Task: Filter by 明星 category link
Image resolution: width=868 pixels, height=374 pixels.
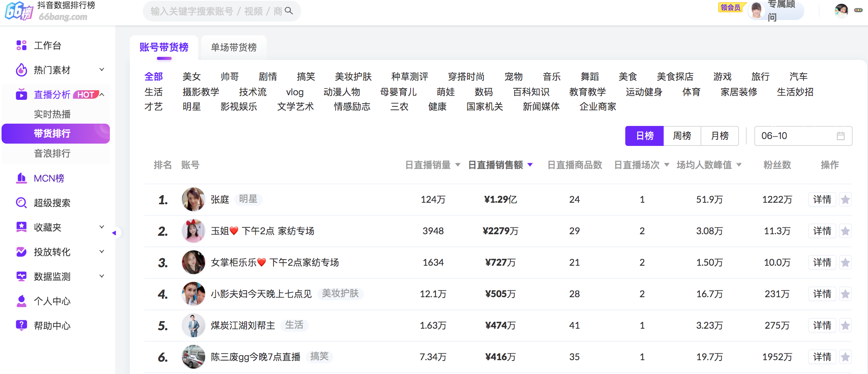Action: coord(192,106)
